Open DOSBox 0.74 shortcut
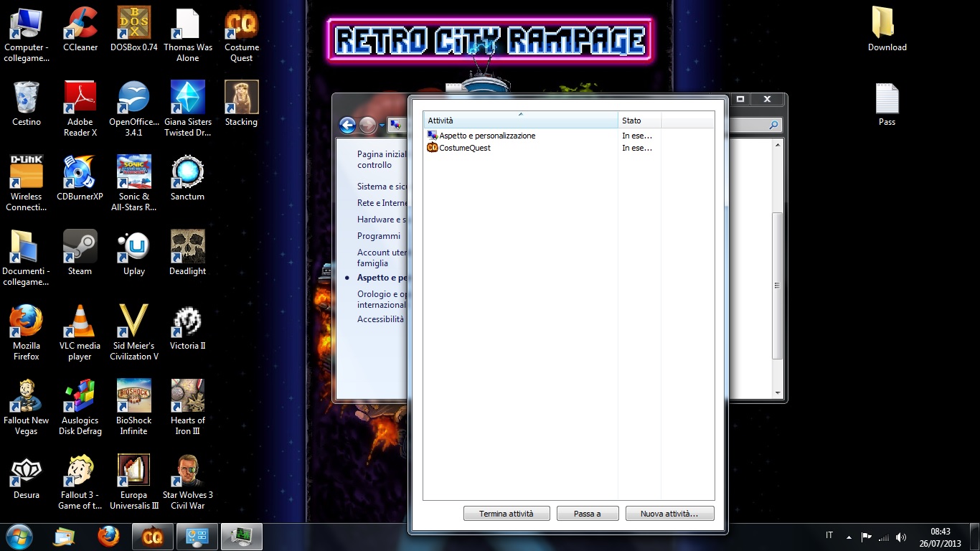The height and width of the screenshot is (551, 980). (x=134, y=29)
